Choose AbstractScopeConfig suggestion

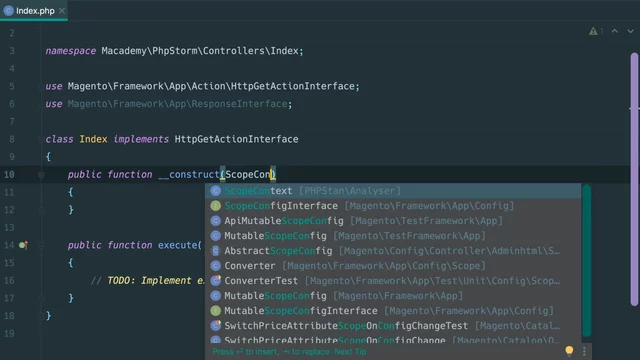coord(393,251)
